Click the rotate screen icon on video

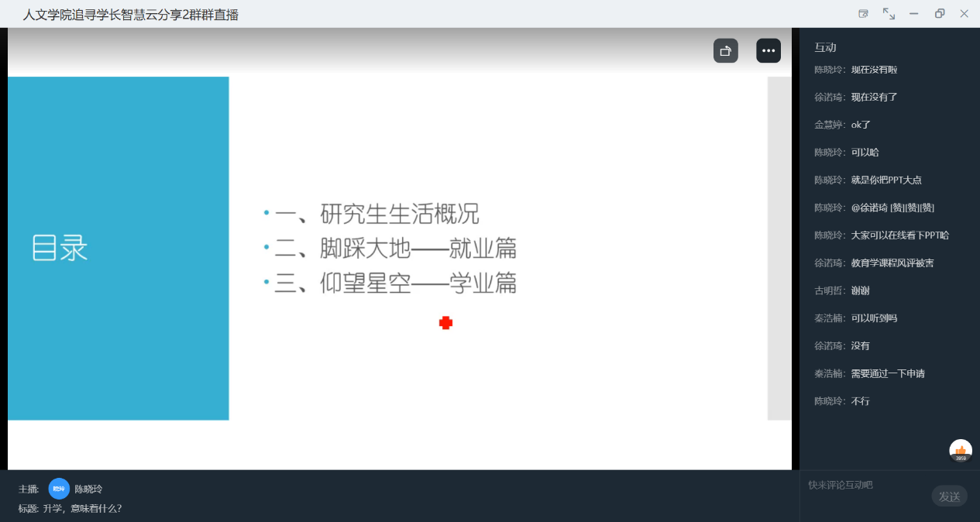coord(725,51)
